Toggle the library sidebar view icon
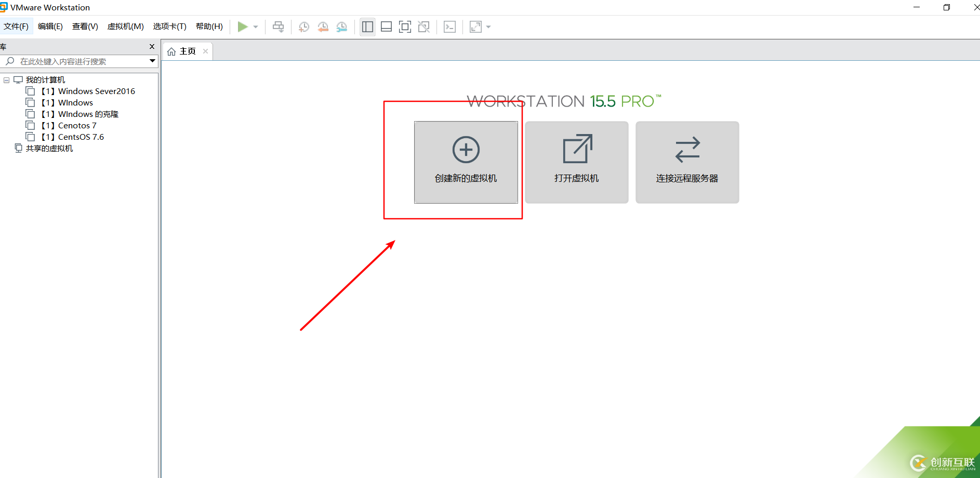The image size is (980, 478). [367, 26]
